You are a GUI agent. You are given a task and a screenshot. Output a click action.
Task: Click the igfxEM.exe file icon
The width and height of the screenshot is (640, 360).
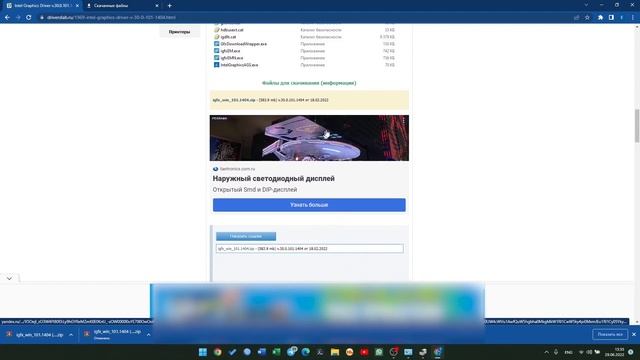(217, 51)
